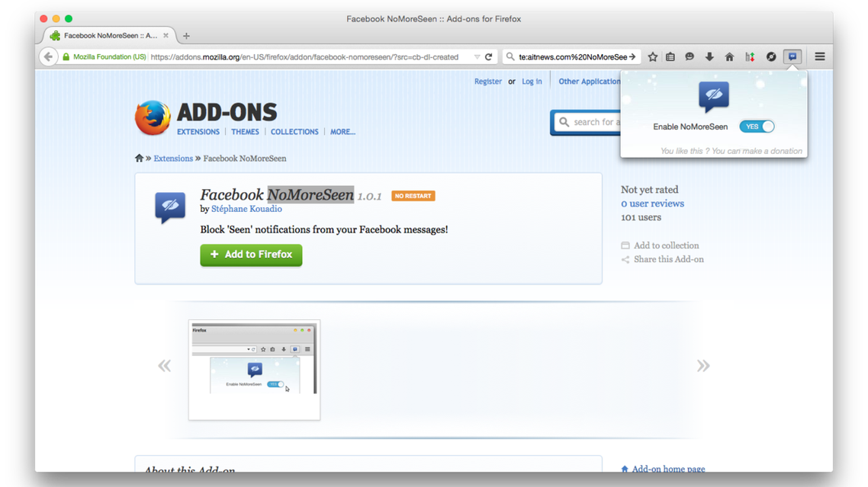The width and height of the screenshot is (868, 487).
Task: Open the Downloads arrow icon
Action: tap(709, 56)
